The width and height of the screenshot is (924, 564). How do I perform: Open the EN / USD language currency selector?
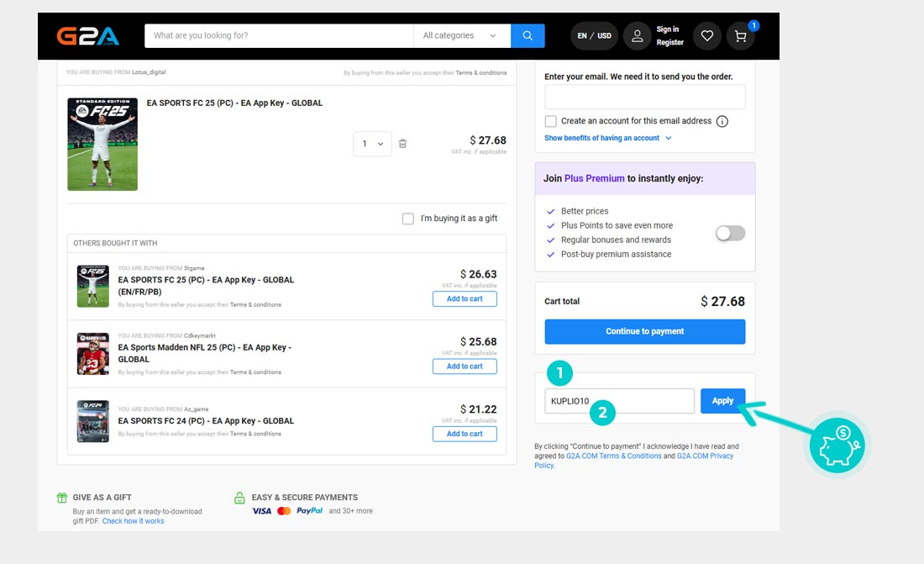click(594, 36)
